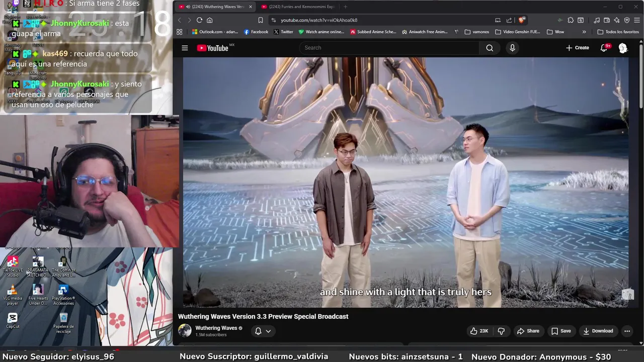Open the Video Genshin FUE bookmarks folder

pos(517,32)
